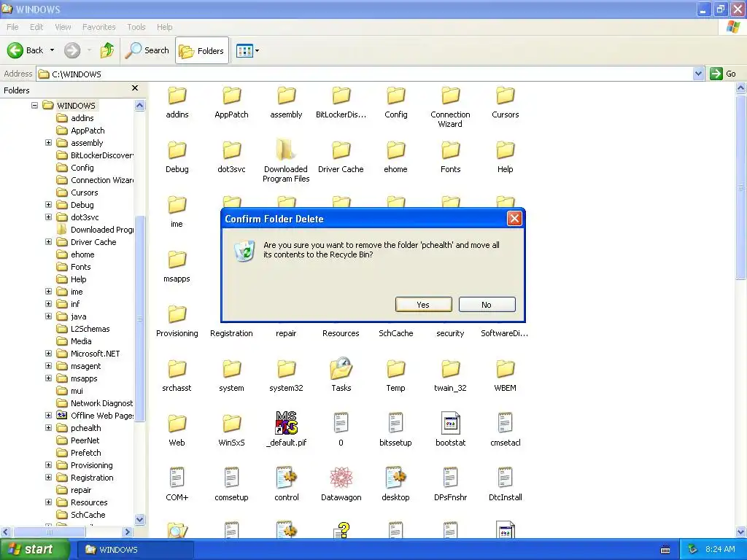
Task: Select the DtcInstall file icon
Action: 506,478
